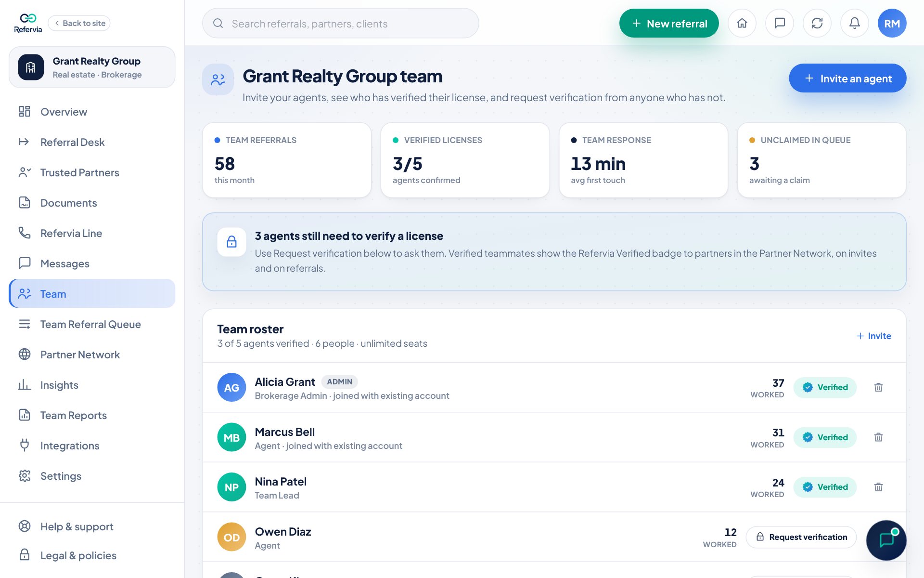The image size is (924, 578).
Task: Click the AG avatar for Alicia Grant
Action: (231, 387)
